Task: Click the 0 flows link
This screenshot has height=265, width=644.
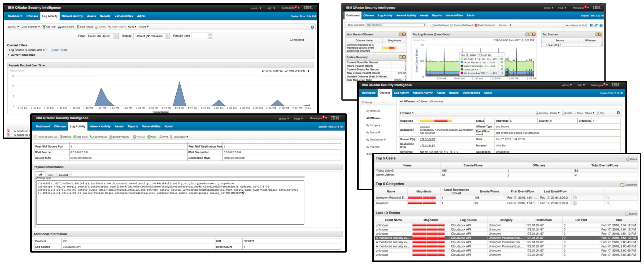Action: coord(518,133)
